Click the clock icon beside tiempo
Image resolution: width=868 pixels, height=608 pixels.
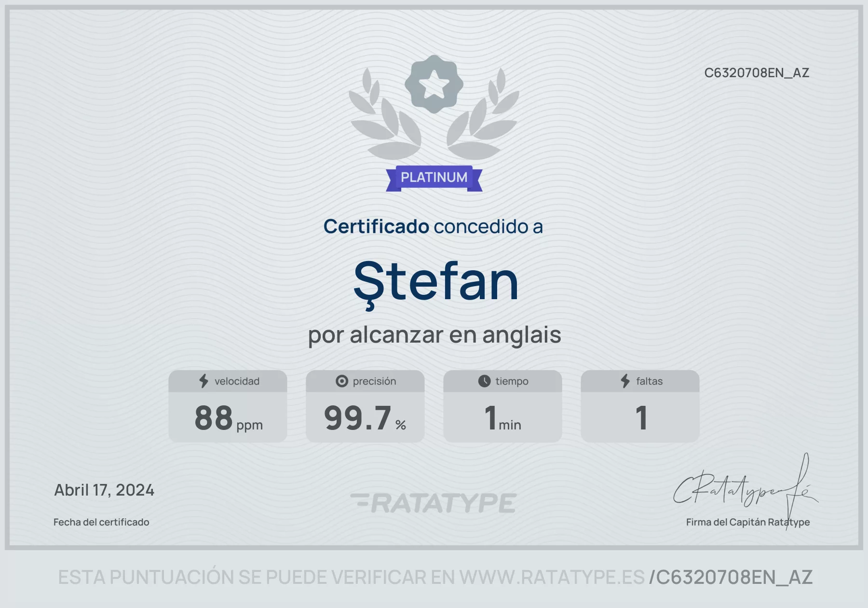(x=484, y=381)
